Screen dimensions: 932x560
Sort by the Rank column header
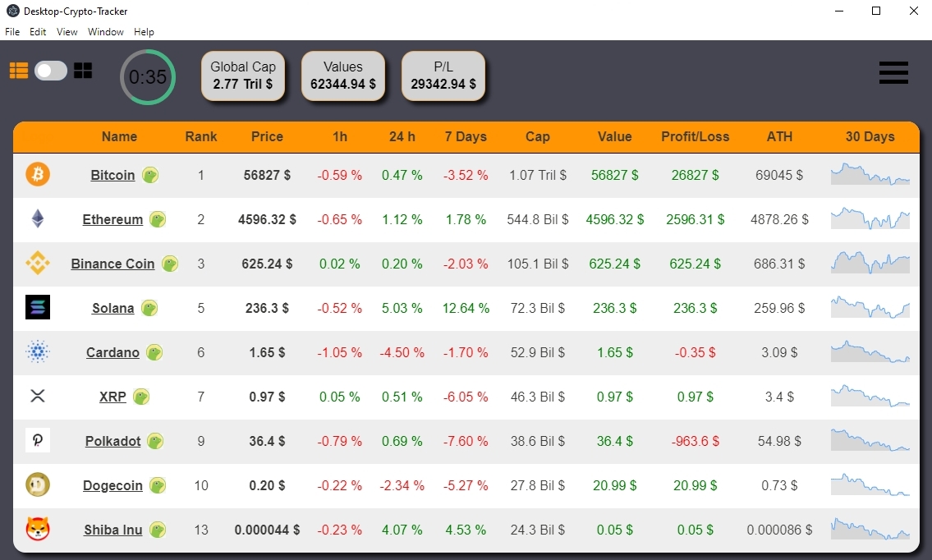(201, 137)
